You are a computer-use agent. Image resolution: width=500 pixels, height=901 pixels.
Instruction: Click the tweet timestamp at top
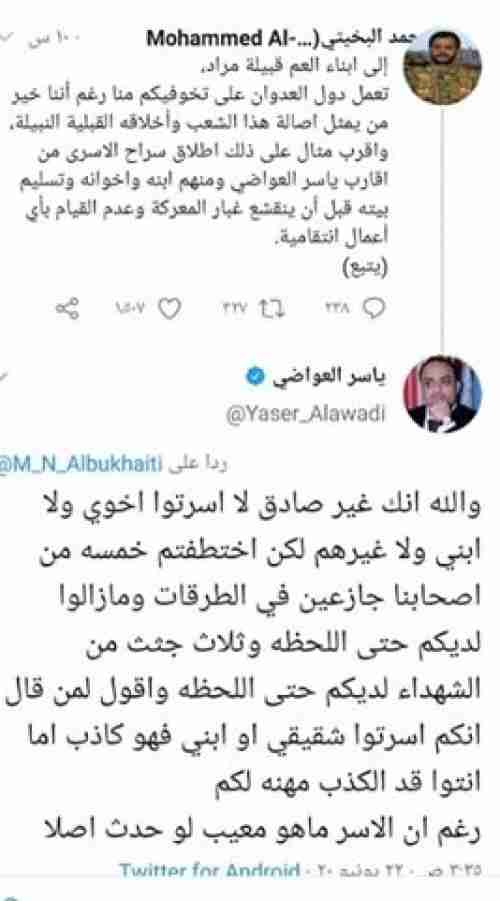(x=55, y=38)
